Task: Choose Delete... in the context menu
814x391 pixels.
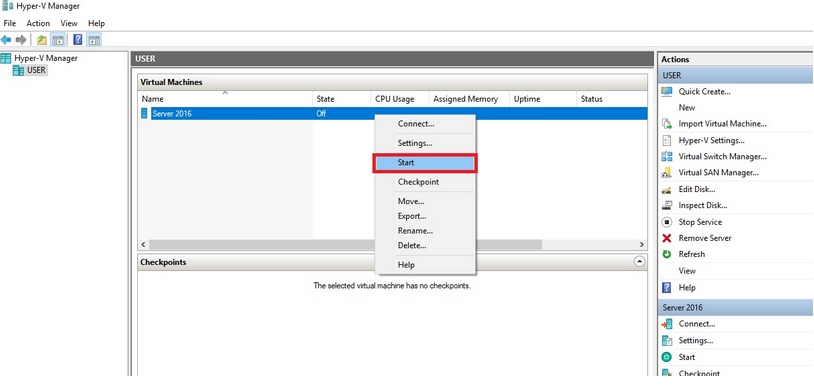Action: 425,245
